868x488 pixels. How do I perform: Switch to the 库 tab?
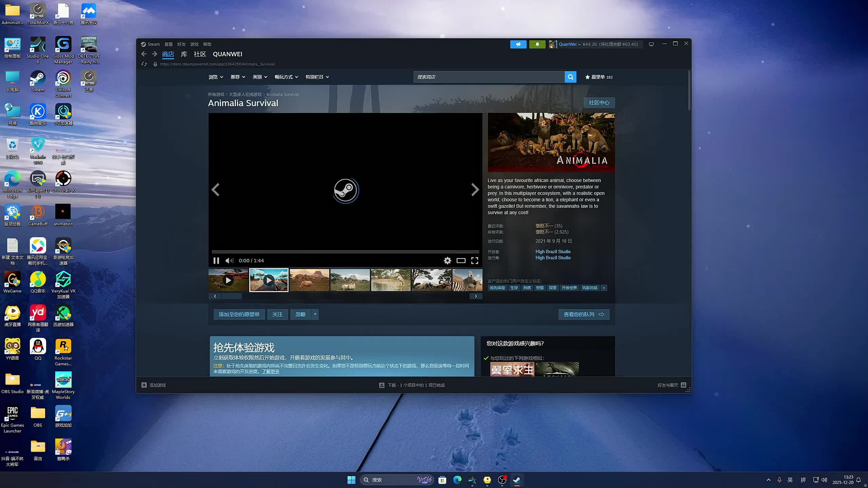tap(184, 54)
